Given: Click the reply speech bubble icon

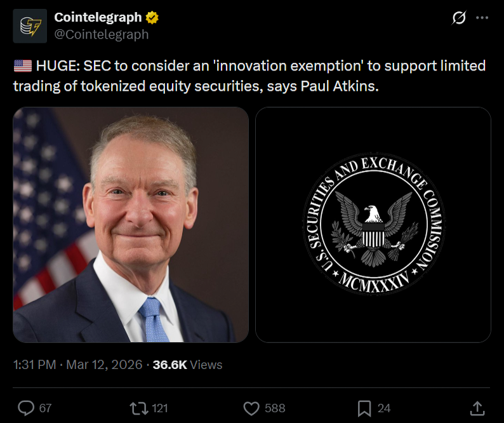Looking at the screenshot, I should pos(26,408).
